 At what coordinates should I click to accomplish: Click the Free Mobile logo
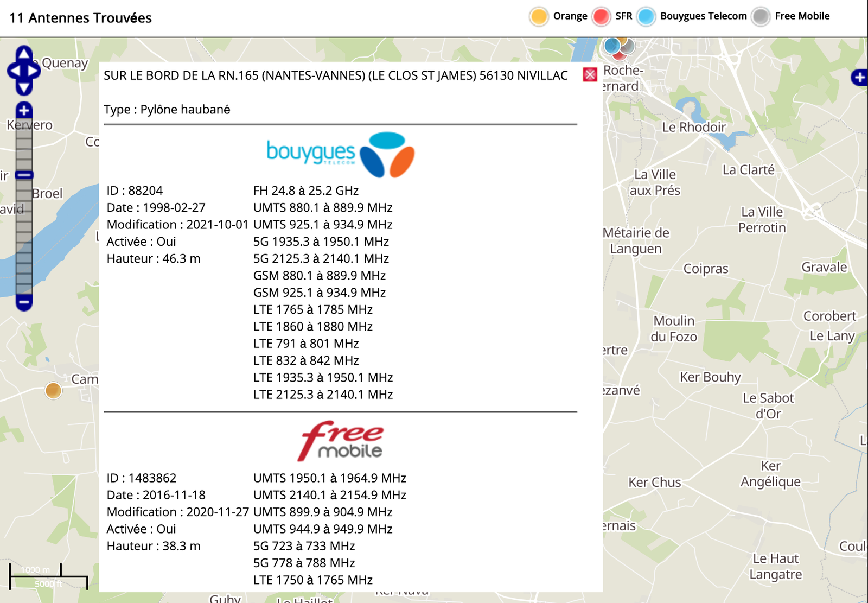pyautogui.click(x=341, y=441)
